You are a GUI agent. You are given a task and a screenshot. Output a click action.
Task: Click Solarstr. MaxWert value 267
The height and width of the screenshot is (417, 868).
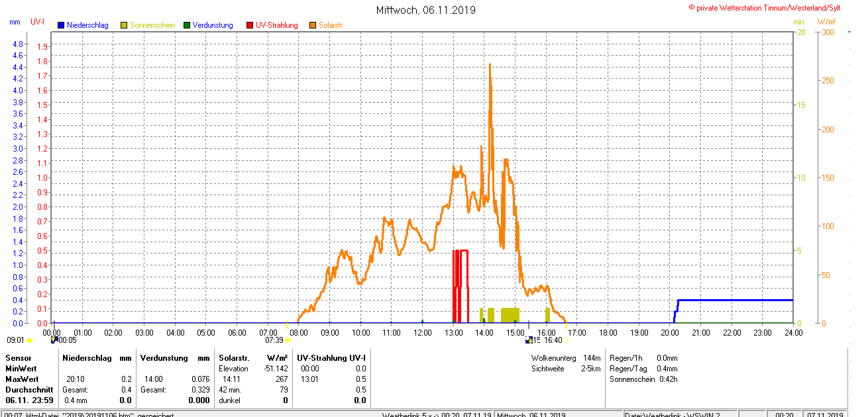pyautogui.click(x=282, y=379)
